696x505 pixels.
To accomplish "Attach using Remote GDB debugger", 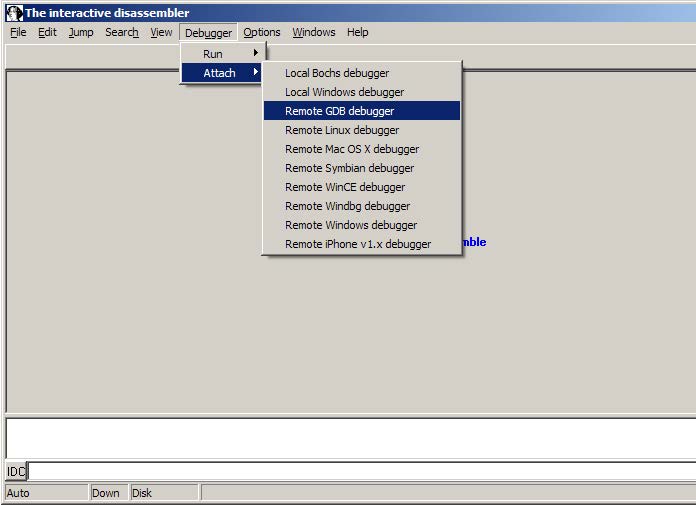I will [339, 111].
